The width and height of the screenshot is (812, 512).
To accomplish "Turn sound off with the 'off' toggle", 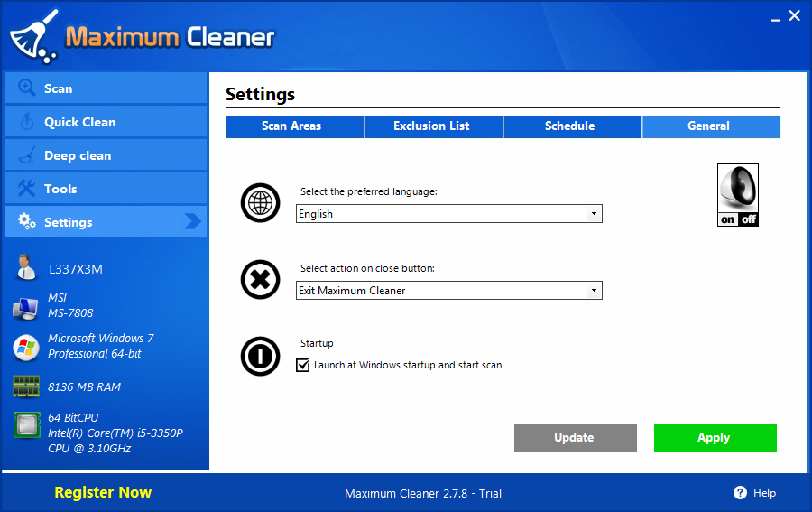I will click(x=748, y=219).
